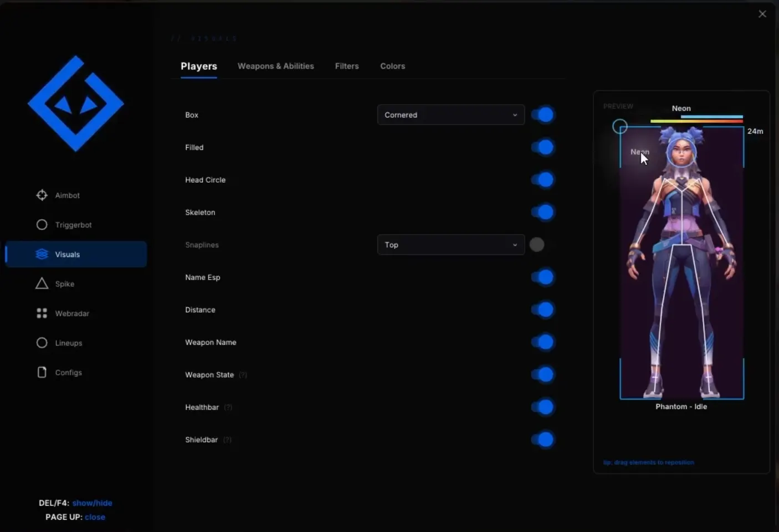Viewport: 779px width, 532px height.
Task: Toggle the Head Circle switch
Action: (542, 180)
